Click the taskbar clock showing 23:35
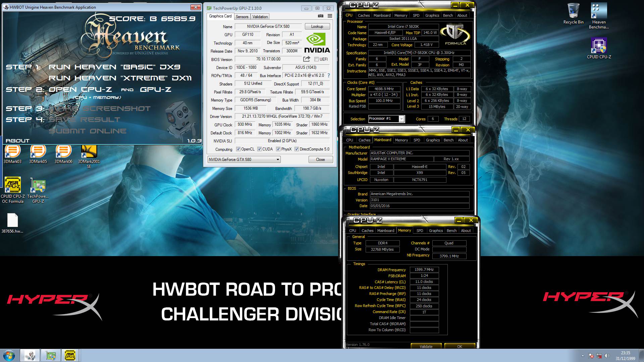This screenshot has width=644, height=362. point(625,356)
